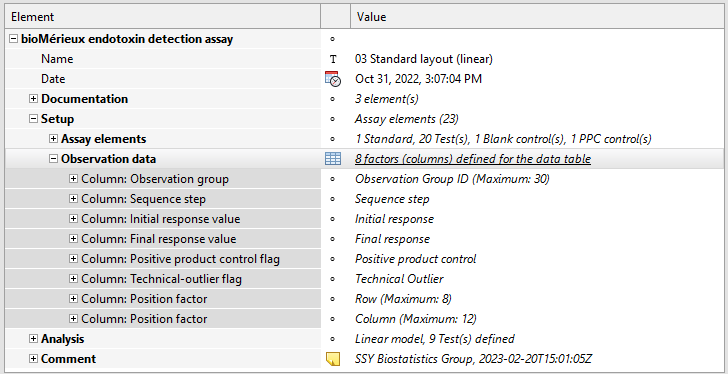Select the Comment tree item

coord(68,359)
